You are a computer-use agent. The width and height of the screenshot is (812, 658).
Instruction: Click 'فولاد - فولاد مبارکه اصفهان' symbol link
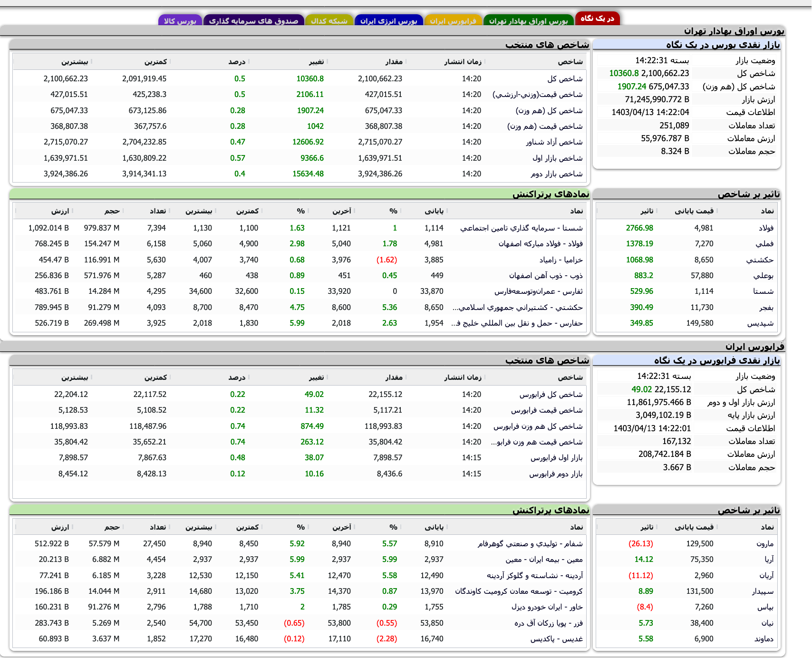coord(540,244)
